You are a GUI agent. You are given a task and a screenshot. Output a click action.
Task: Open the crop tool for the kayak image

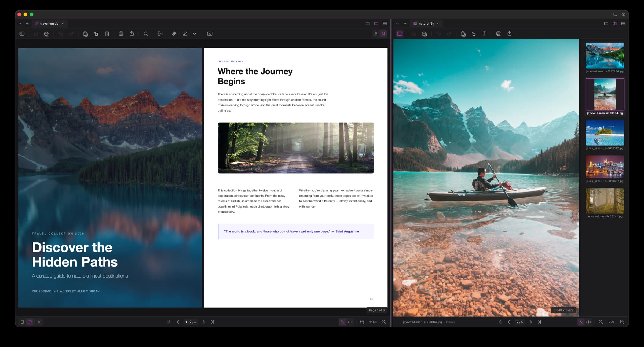[474, 34]
